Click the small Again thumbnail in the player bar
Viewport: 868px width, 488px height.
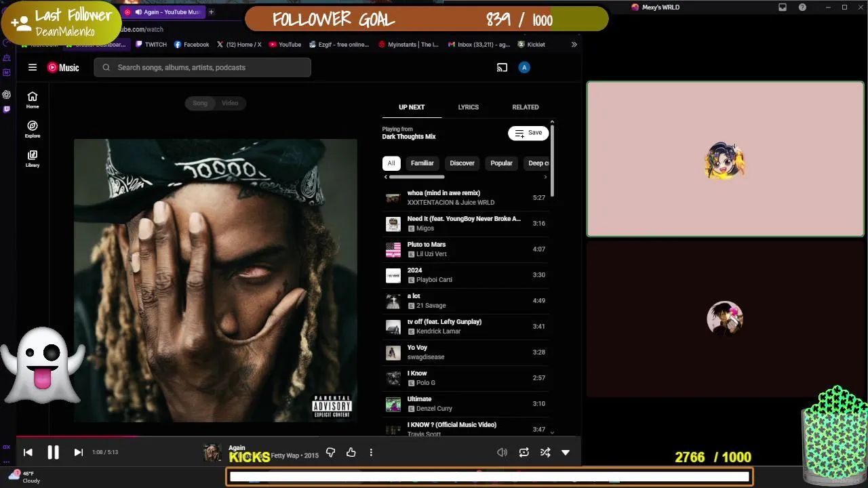(212, 453)
